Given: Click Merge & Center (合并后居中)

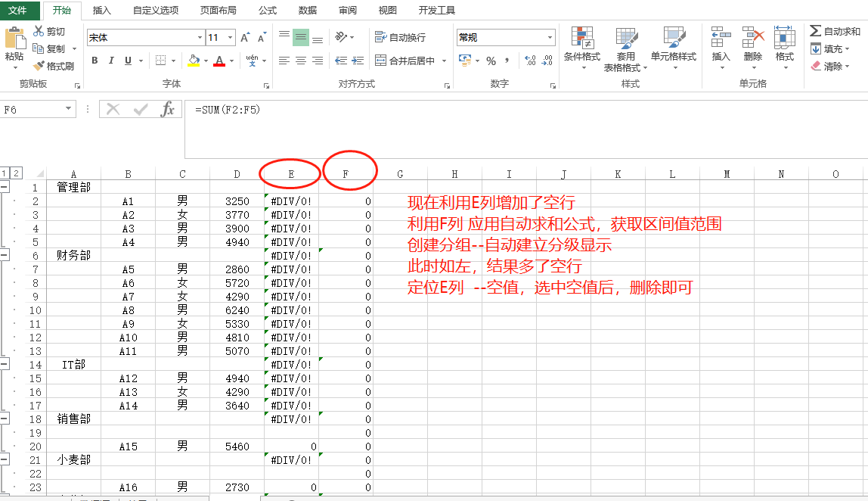Looking at the screenshot, I should [x=405, y=61].
